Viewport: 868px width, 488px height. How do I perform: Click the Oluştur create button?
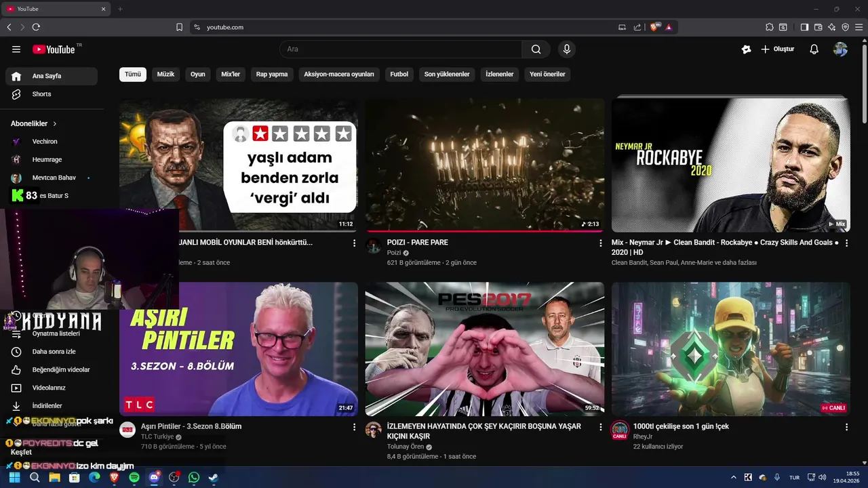tap(777, 49)
